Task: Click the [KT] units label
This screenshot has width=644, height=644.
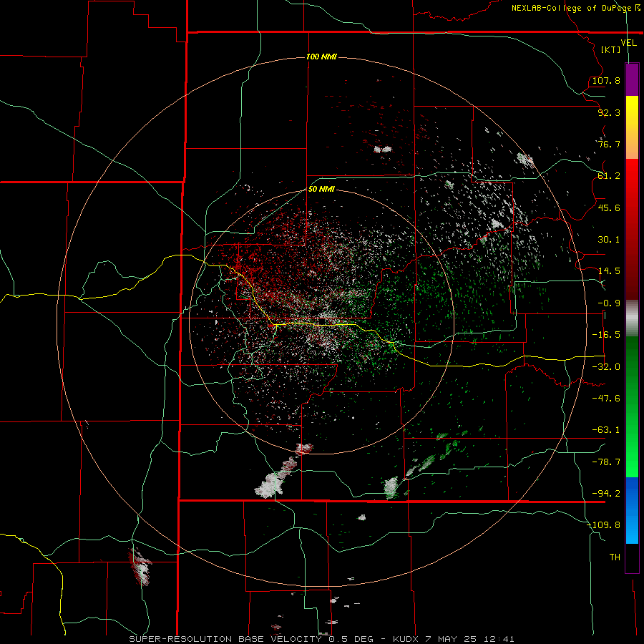Action: 611,49
